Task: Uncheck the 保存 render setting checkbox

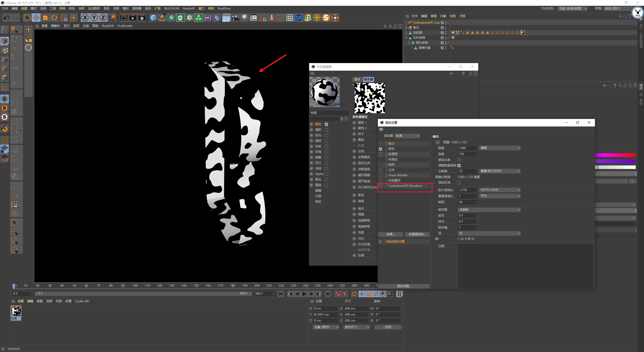Action: 380,149
